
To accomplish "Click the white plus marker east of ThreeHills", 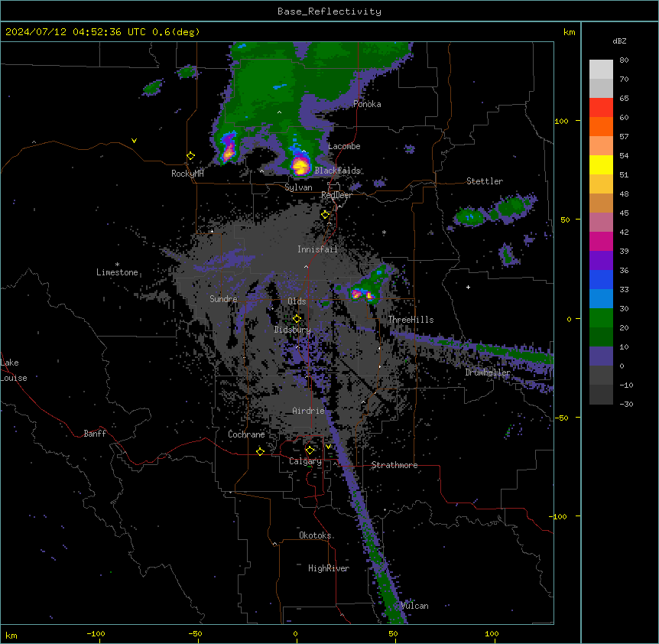I will tap(468, 287).
